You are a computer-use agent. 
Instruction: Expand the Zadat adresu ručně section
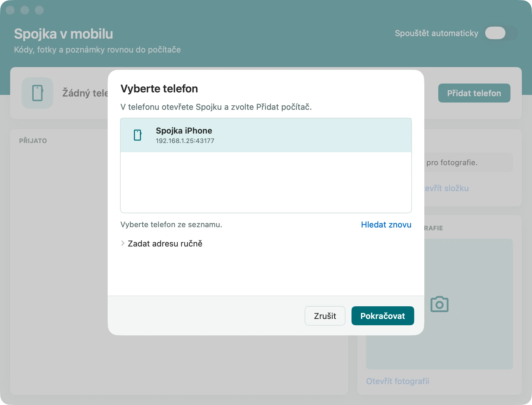coord(161,244)
